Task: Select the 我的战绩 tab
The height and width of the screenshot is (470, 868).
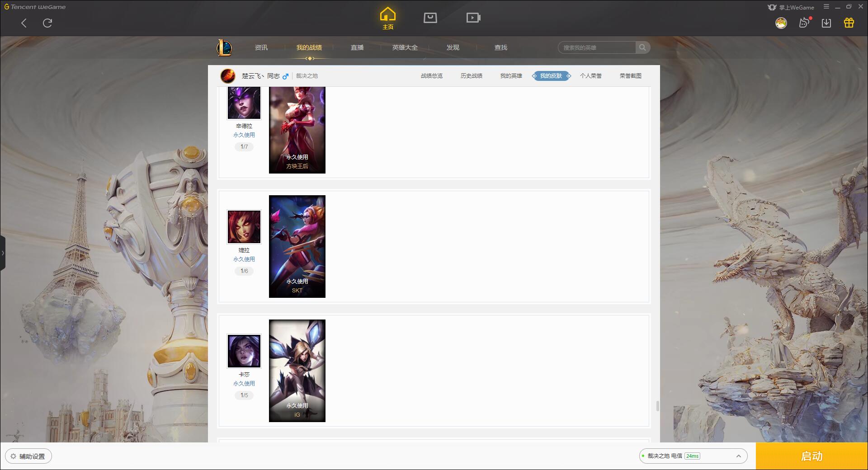Action: [309, 47]
